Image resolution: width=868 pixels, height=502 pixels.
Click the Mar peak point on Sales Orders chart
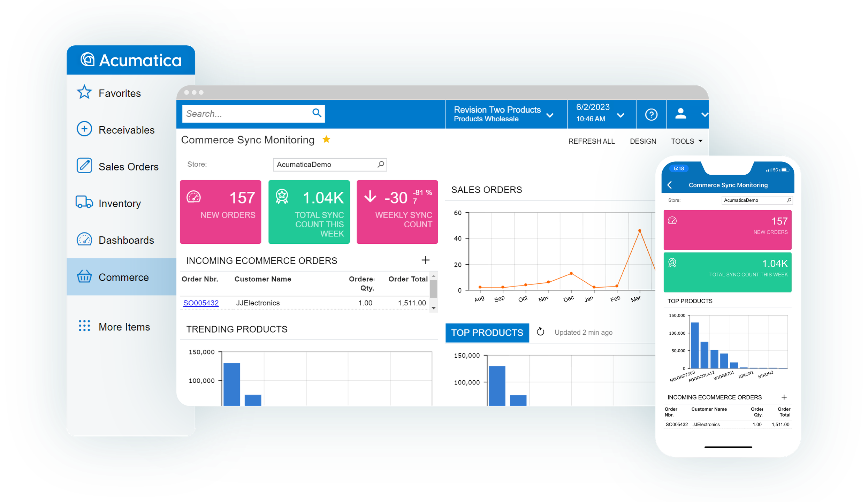tap(640, 230)
